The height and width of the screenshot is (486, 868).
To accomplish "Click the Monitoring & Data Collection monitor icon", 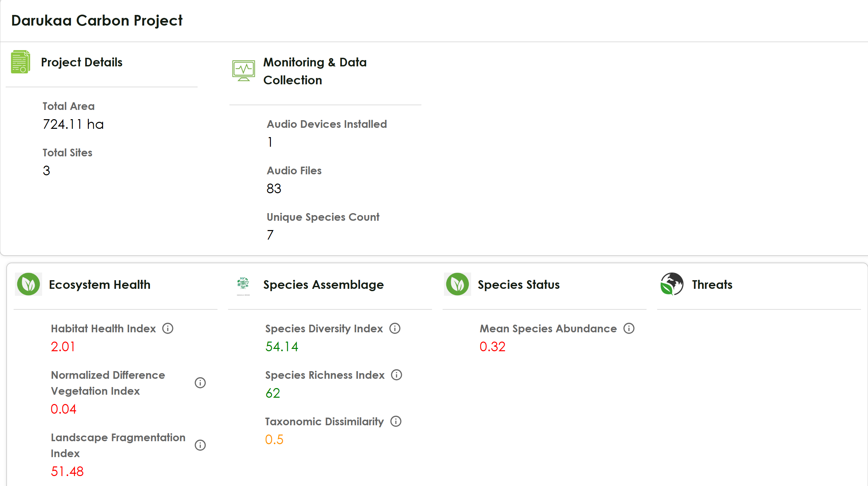I will click(244, 71).
